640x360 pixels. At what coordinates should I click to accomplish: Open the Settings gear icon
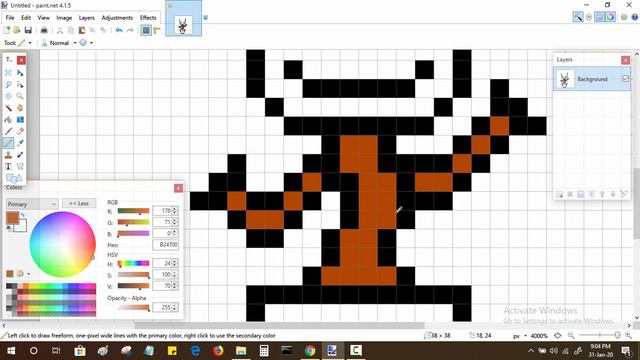624,17
